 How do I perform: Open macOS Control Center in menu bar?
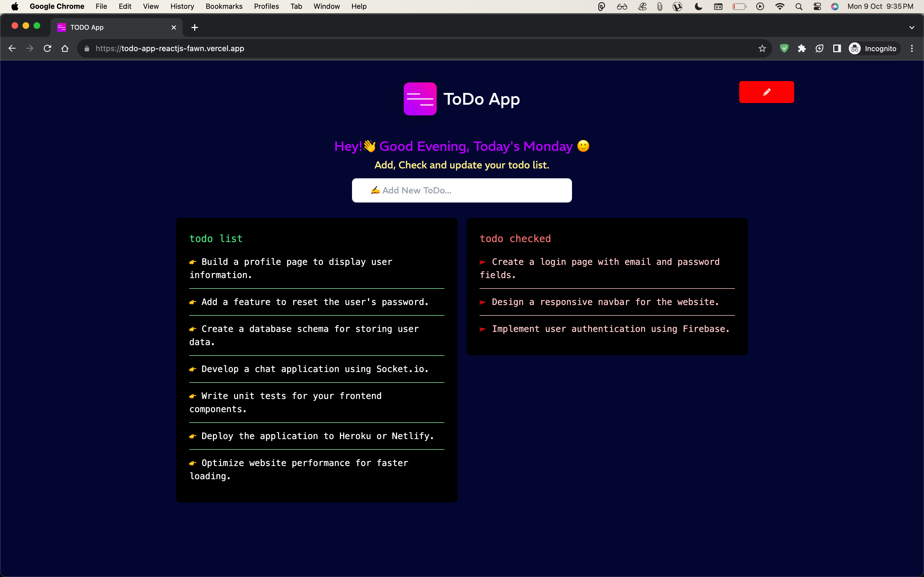[817, 7]
